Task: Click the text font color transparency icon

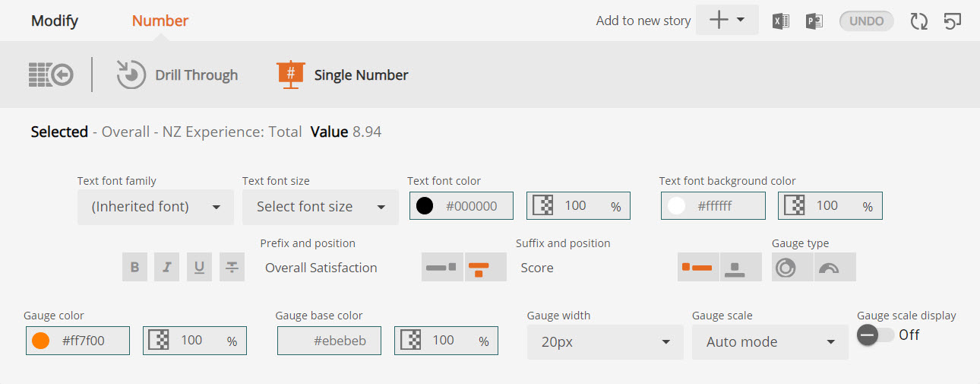Action: (543, 206)
